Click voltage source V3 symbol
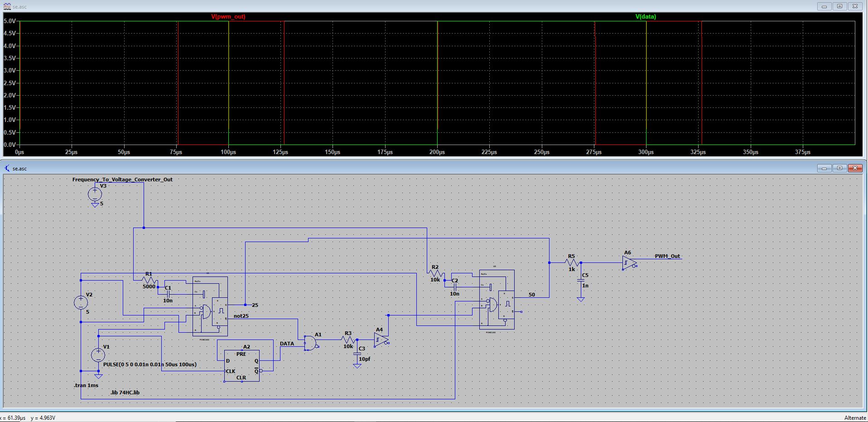This screenshot has width=868, height=422. (x=95, y=194)
